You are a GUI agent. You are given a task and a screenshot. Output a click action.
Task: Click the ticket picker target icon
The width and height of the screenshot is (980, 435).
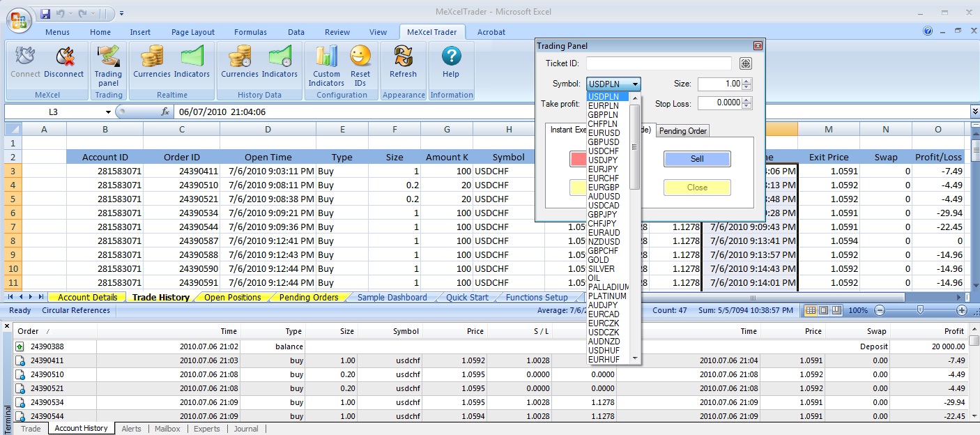(x=746, y=63)
